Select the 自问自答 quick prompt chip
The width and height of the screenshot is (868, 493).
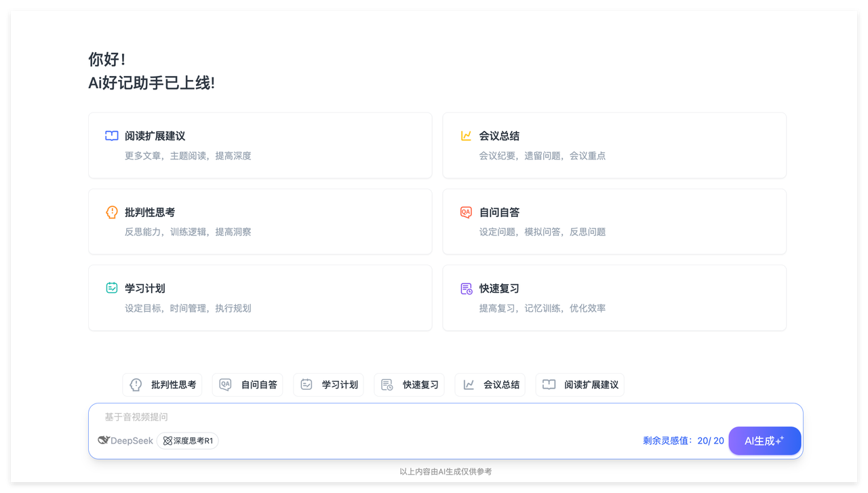(248, 384)
